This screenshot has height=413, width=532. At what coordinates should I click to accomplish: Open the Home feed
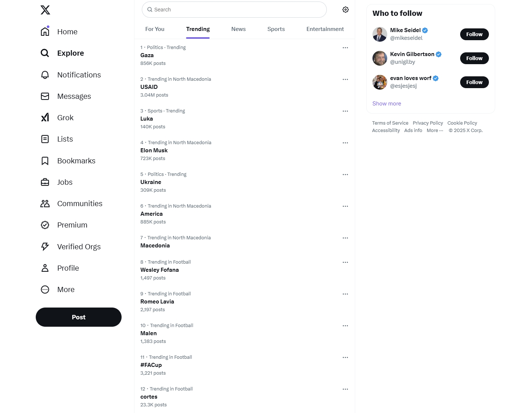tap(67, 32)
